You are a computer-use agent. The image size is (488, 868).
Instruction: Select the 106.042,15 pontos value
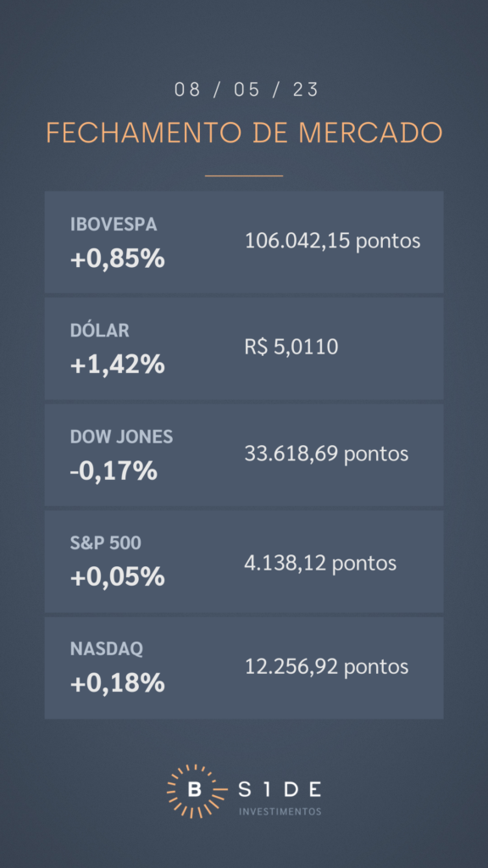point(332,241)
